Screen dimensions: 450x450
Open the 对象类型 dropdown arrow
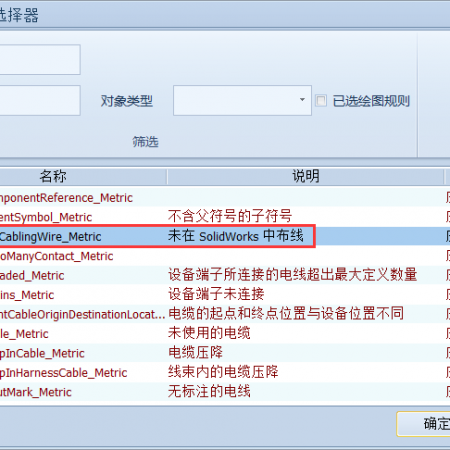(x=302, y=100)
